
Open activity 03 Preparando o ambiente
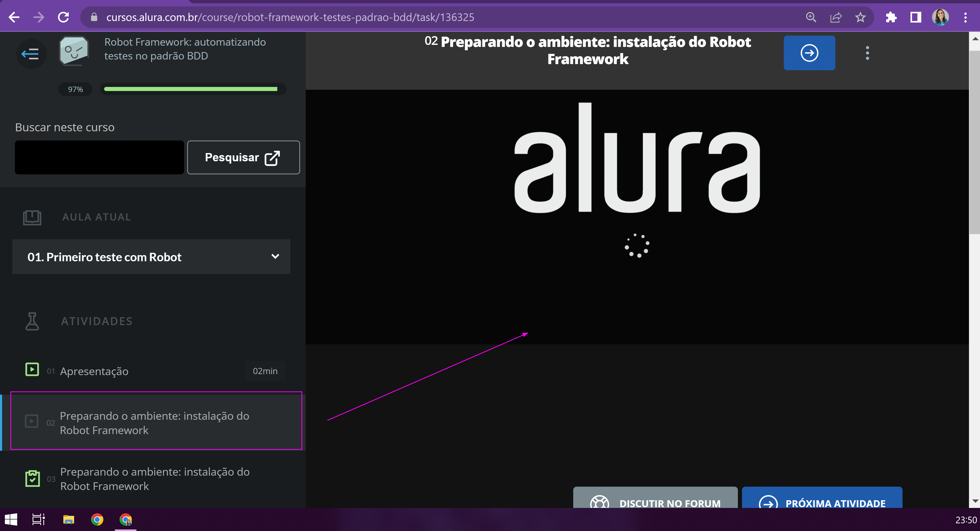pyautogui.click(x=152, y=478)
